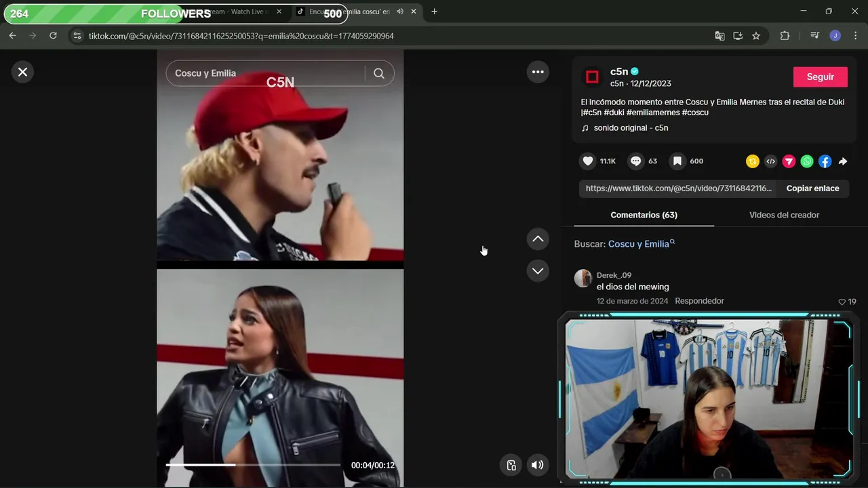The image size is (868, 488).
Task: Click the '11.1K' likes count
Action: (x=608, y=161)
